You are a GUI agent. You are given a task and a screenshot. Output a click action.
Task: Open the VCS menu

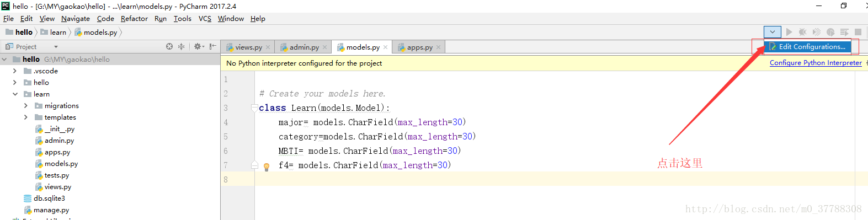205,18
